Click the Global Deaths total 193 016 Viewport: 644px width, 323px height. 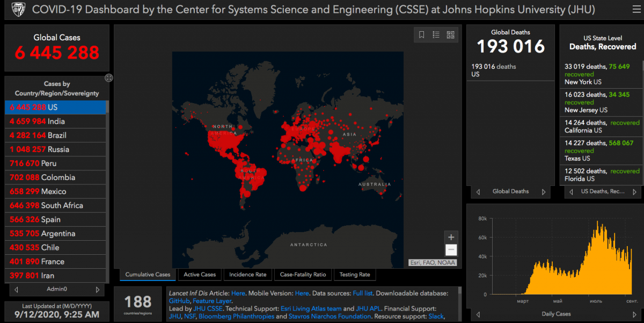[x=510, y=47]
